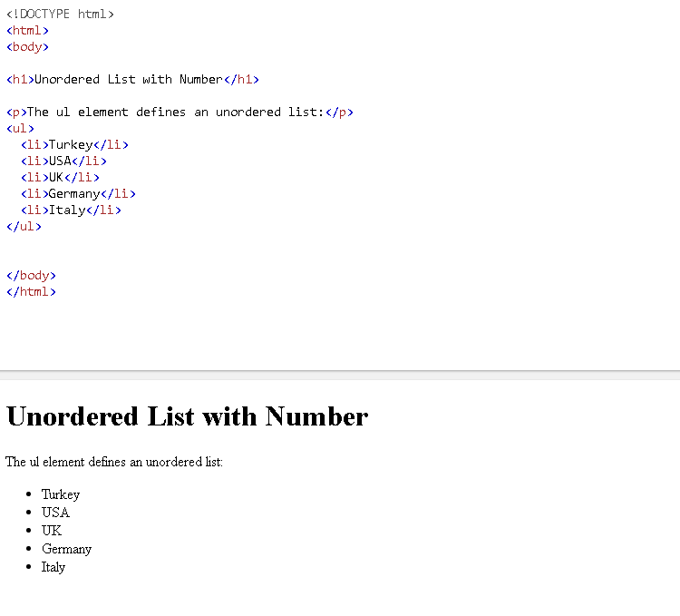
Task: Click the rendered heading 'Unordered List with Number'
Action: (x=188, y=417)
